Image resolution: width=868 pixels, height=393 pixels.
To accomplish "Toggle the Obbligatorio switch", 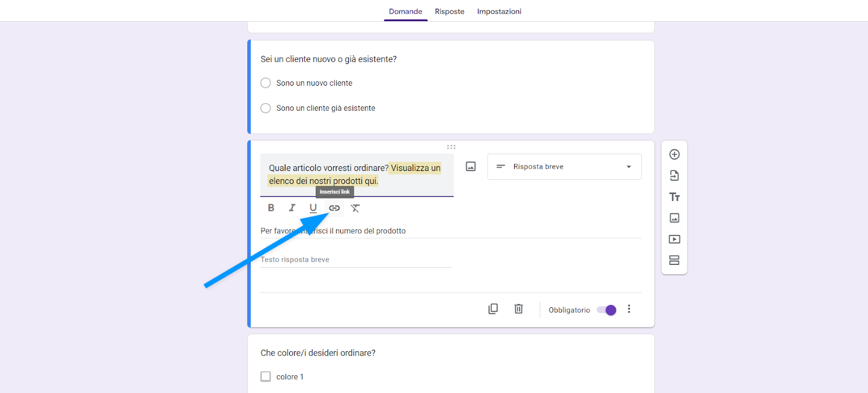I will (607, 310).
